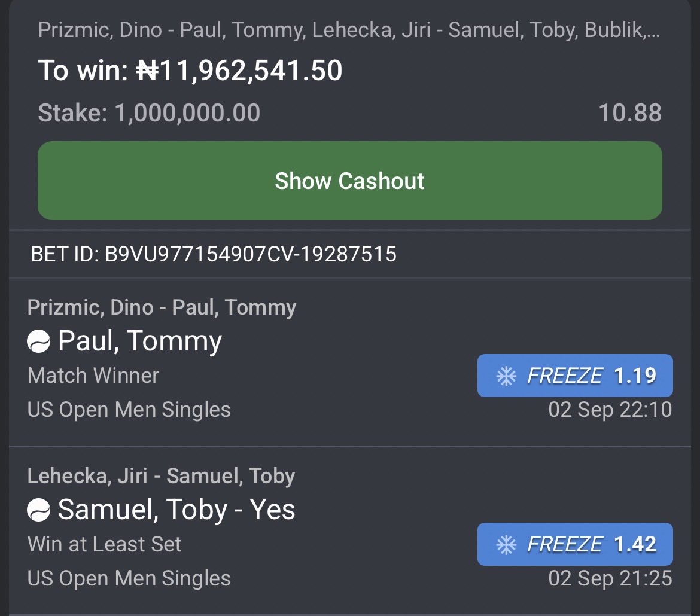Expand the truncated selections list at top
The height and width of the screenshot is (616, 700).
(349, 30)
